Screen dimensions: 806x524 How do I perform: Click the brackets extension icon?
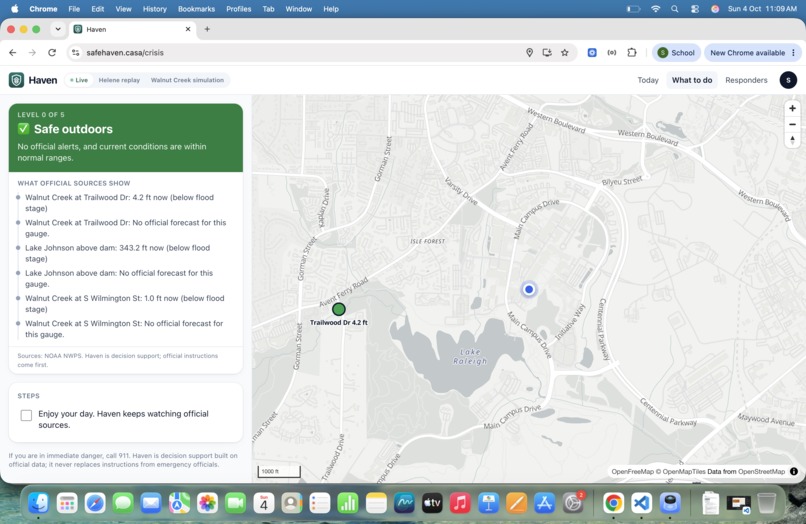612,52
